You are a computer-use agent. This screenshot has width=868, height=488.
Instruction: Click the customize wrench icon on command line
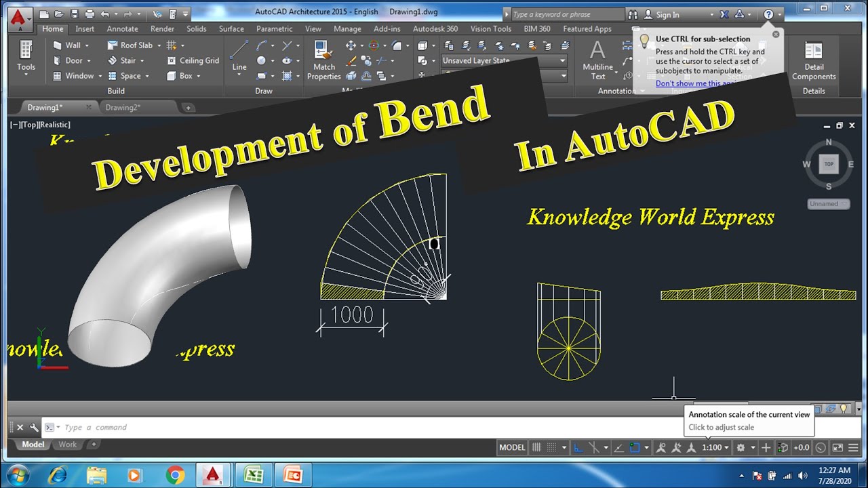click(x=34, y=428)
